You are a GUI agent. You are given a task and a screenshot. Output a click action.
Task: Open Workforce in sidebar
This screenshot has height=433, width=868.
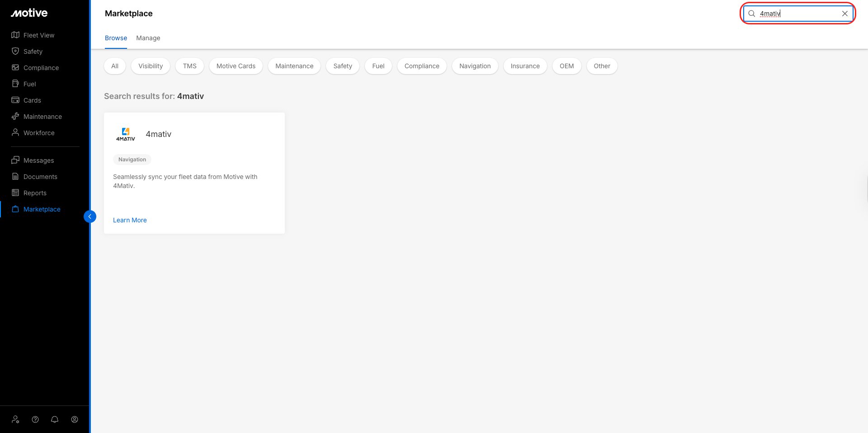(39, 133)
